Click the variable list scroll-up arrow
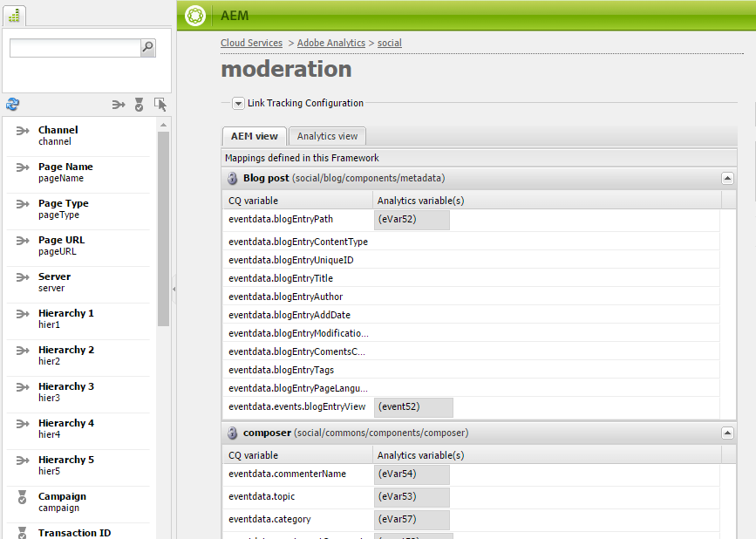This screenshot has height=539, width=756. point(163,125)
